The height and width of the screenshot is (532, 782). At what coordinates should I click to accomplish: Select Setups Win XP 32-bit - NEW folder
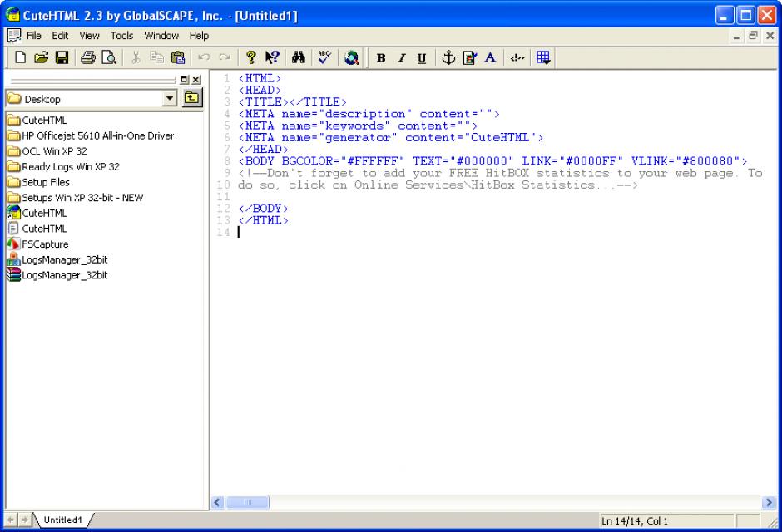coord(76,197)
